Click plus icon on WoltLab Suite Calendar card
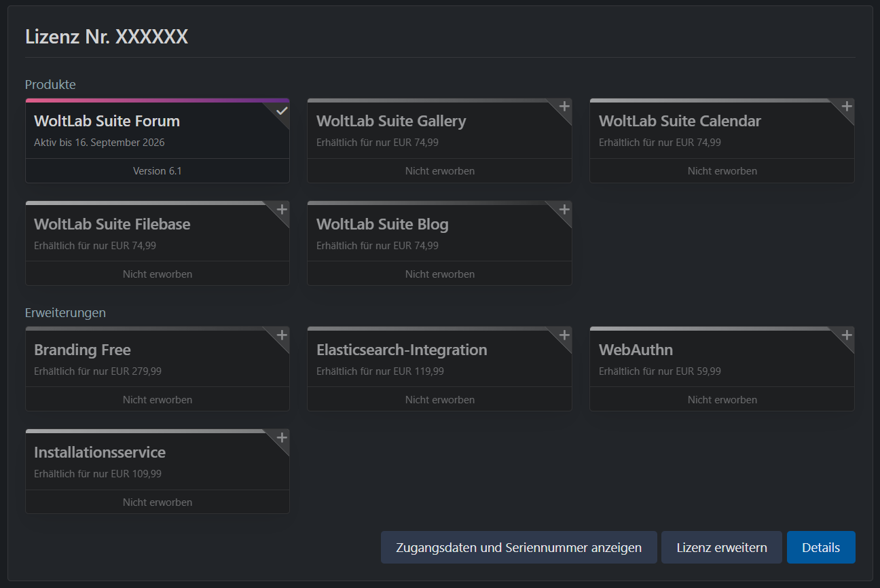Screen dimensions: 880x588 point(846,107)
